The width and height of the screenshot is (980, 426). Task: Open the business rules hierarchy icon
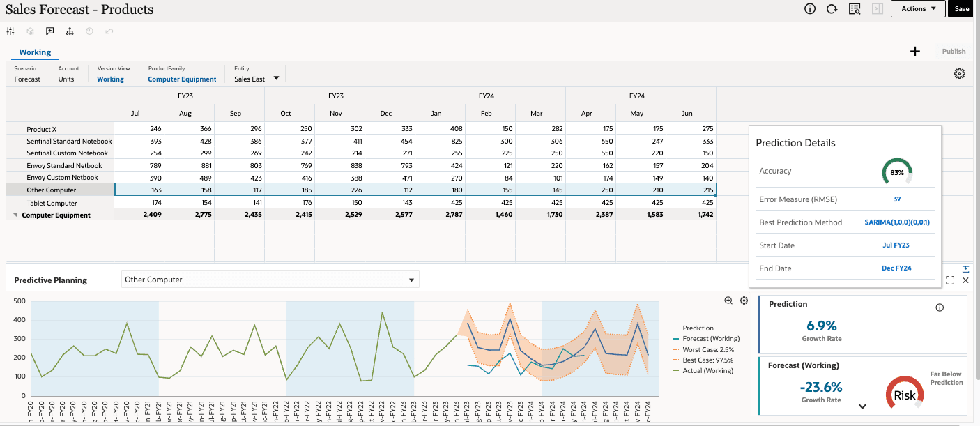pos(69,31)
